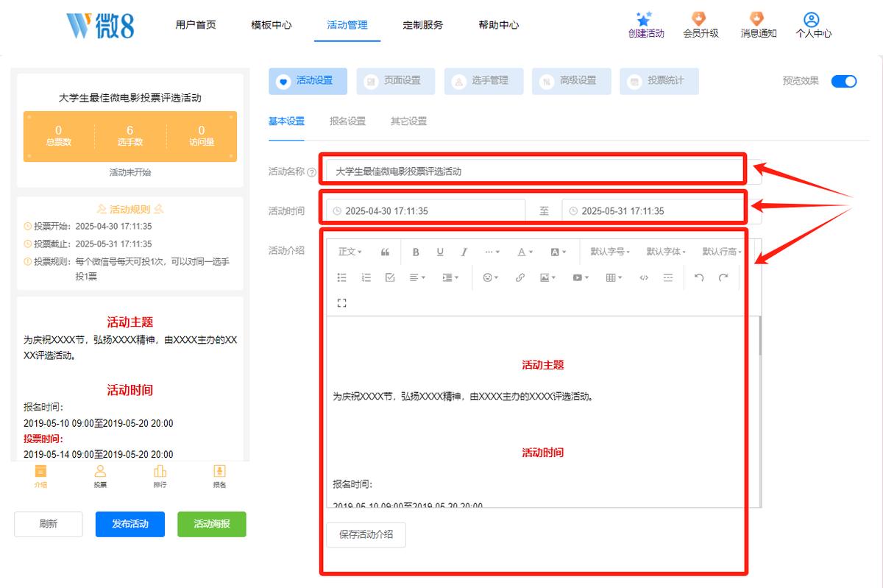Expand the more text styles dropdown
Viewport: 883px width, 588px height.
pos(492,252)
